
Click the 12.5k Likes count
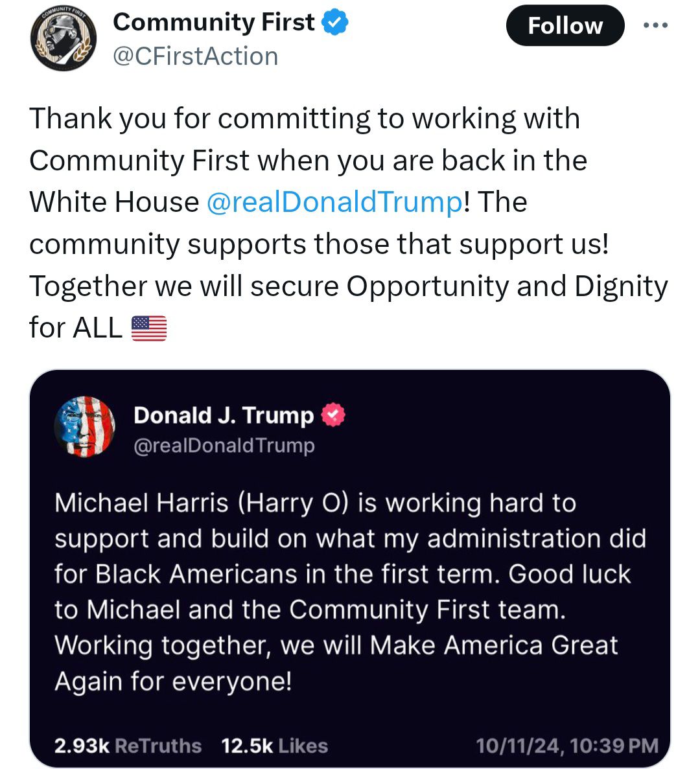(x=274, y=746)
